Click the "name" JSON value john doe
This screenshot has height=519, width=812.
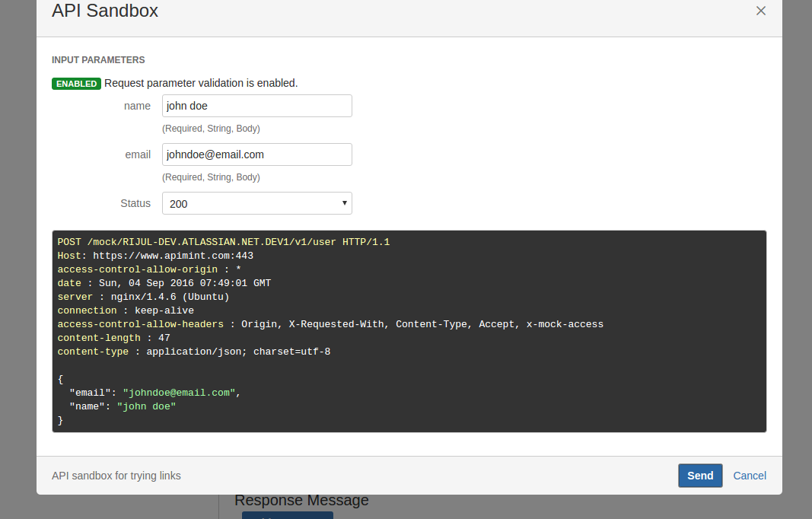click(147, 406)
